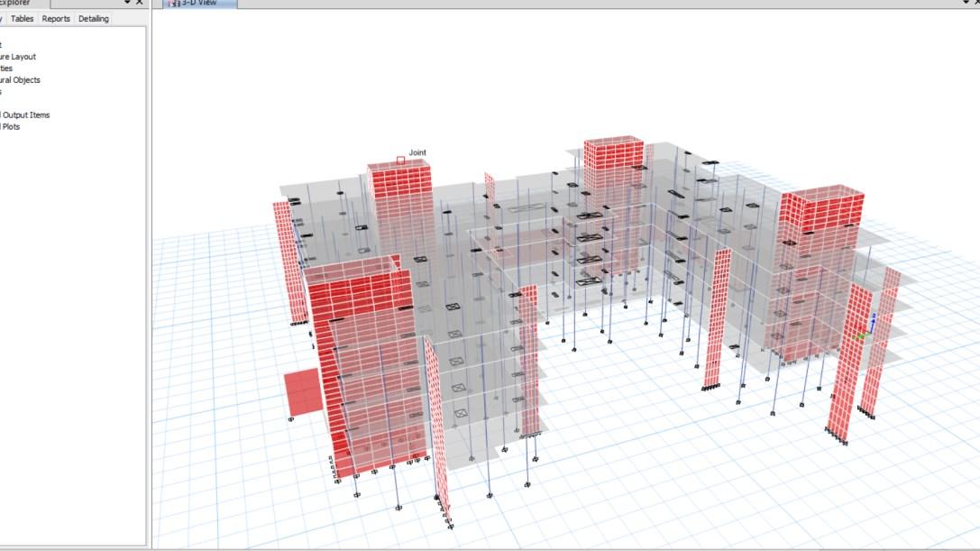Select the Output Items tree row
The image size is (980, 551).
pos(25,115)
